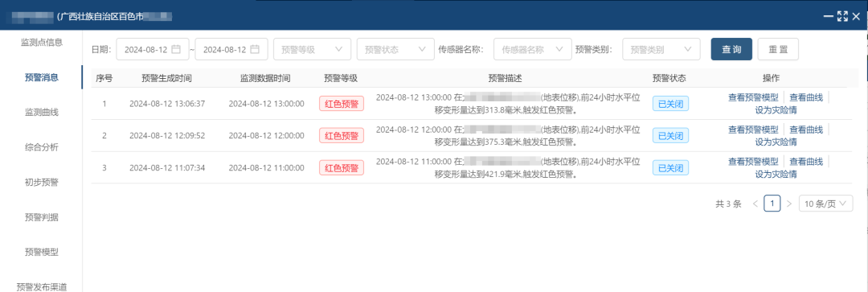Click 查看预警模型 link in row 1

pyautogui.click(x=753, y=98)
